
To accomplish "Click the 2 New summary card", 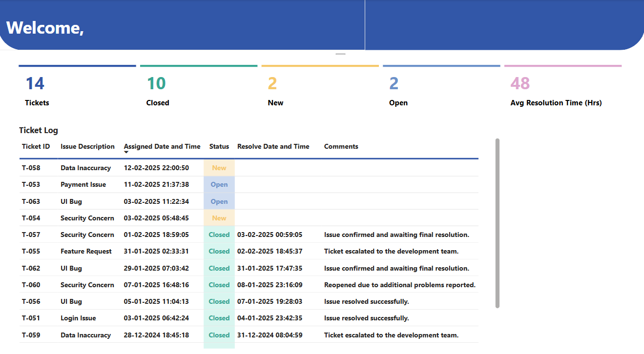I will [x=320, y=88].
